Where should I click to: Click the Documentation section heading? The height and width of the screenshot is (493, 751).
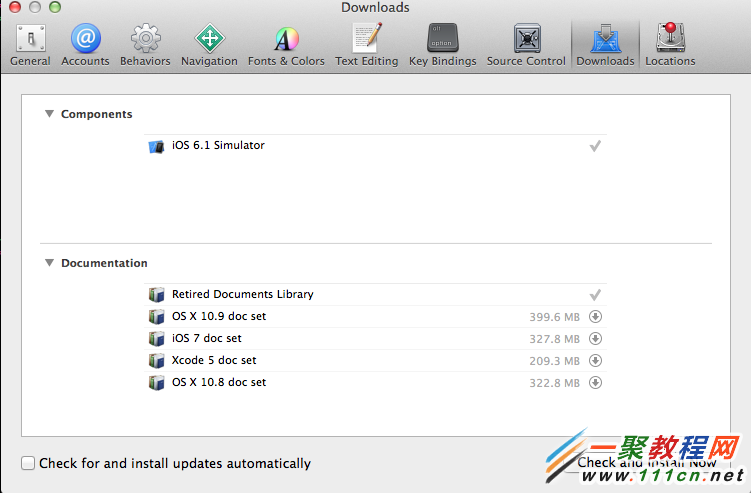pos(104,263)
